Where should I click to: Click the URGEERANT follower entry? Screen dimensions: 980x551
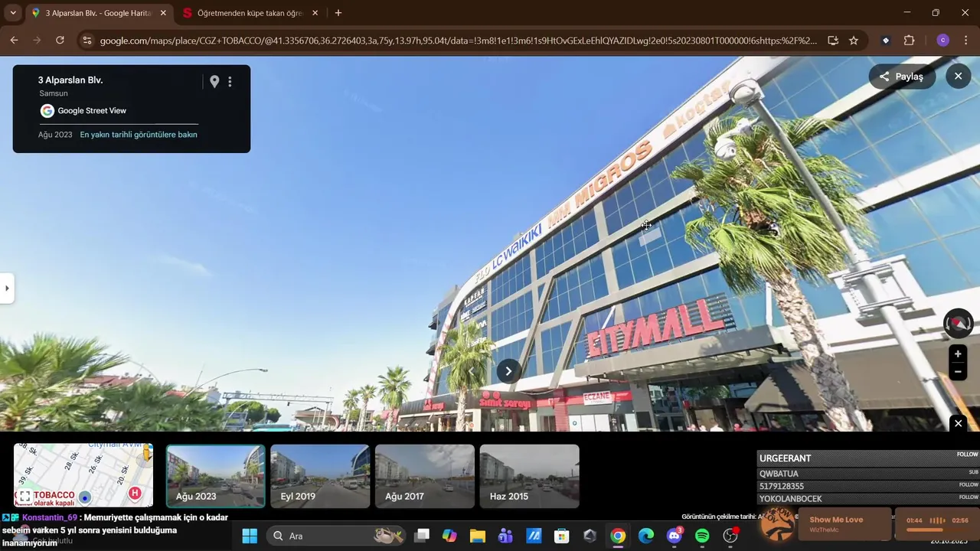pyautogui.click(x=868, y=458)
